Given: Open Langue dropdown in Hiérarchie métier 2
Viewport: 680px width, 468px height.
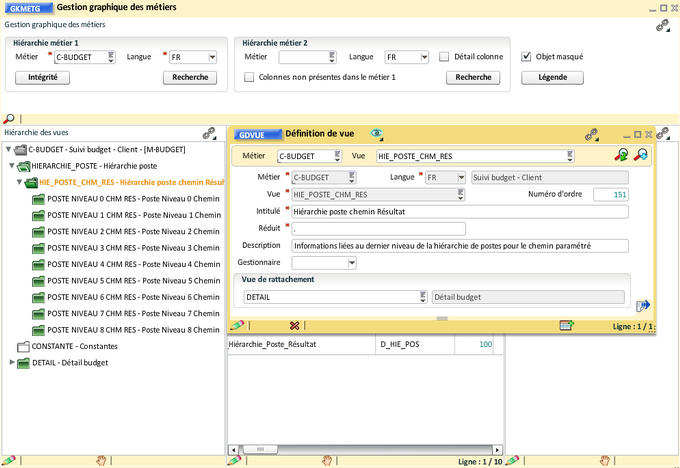Looking at the screenshot, I should pyautogui.click(x=424, y=57).
